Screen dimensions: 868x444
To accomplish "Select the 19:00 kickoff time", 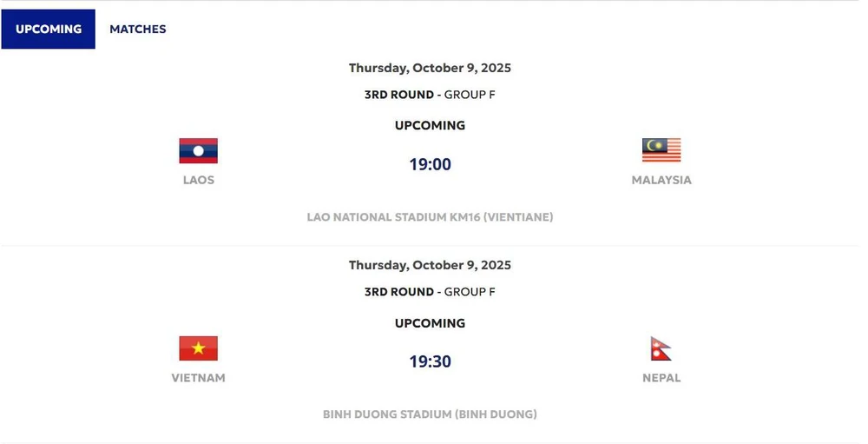I will (431, 164).
